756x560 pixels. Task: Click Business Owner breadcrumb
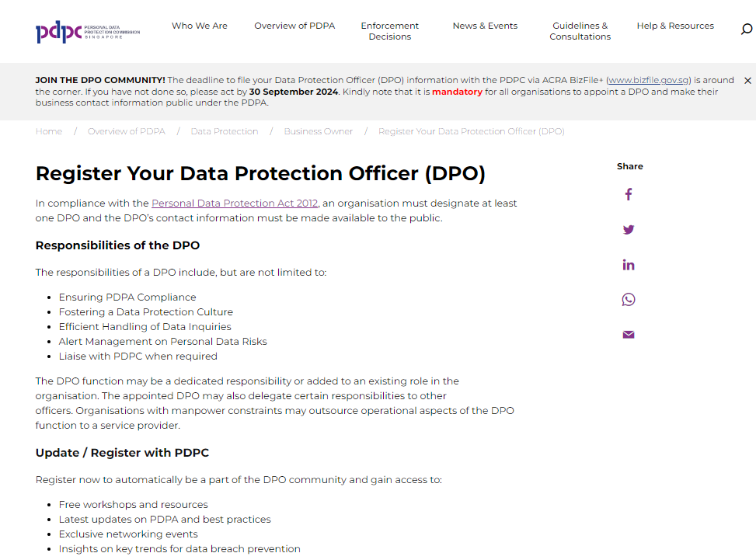(319, 131)
